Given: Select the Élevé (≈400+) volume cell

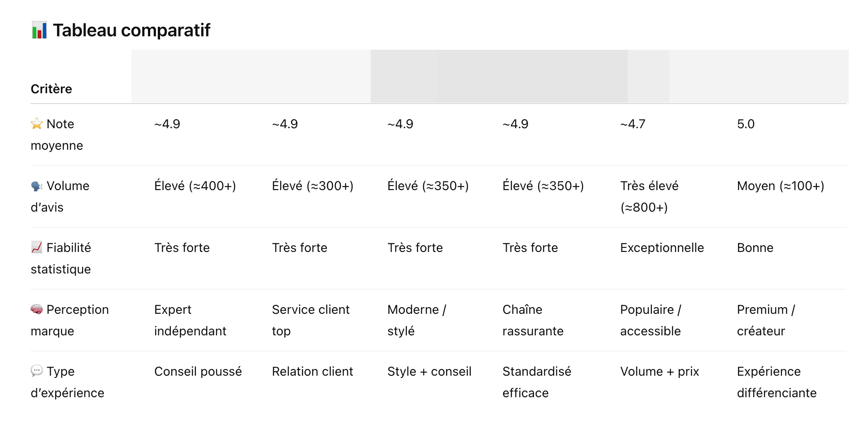Looking at the screenshot, I should pyautogui.click(x=195, y=186).
